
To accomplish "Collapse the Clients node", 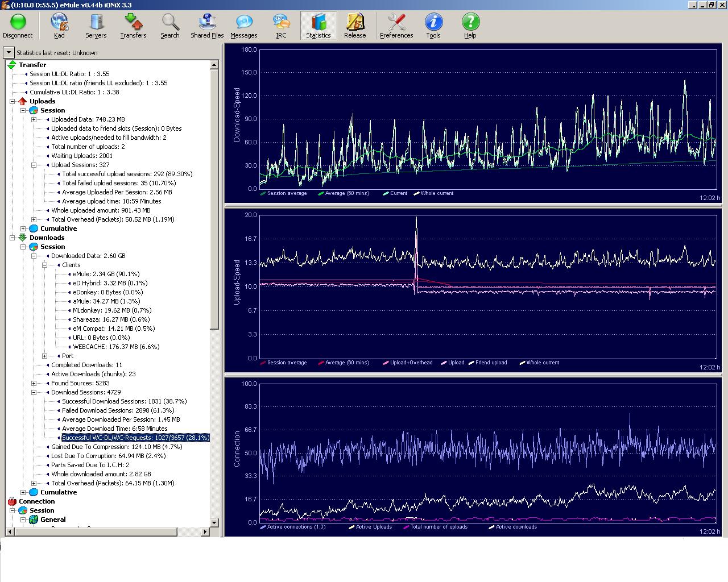I will coord(44,265).
